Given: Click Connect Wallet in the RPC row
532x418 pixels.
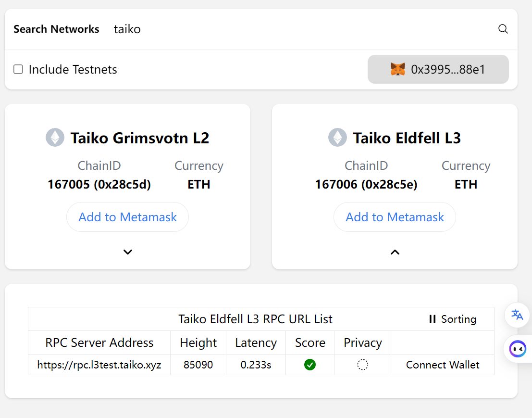Looking at the screenshot, I should click(443, 365).
